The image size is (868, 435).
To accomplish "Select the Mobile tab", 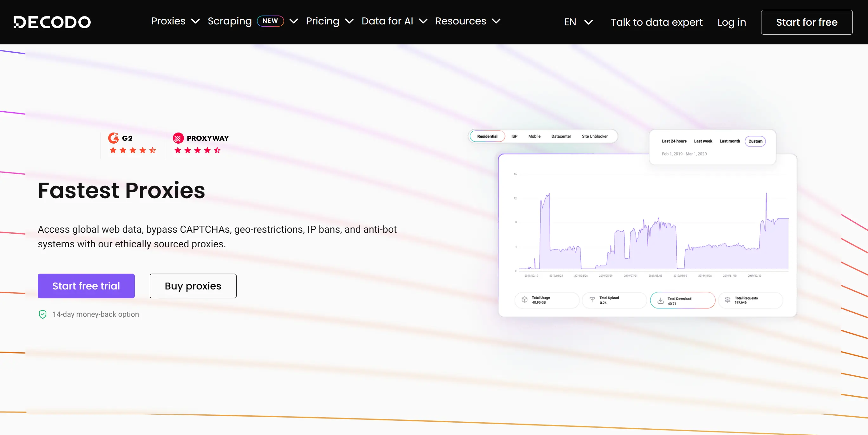I will [x=534, y=136].
